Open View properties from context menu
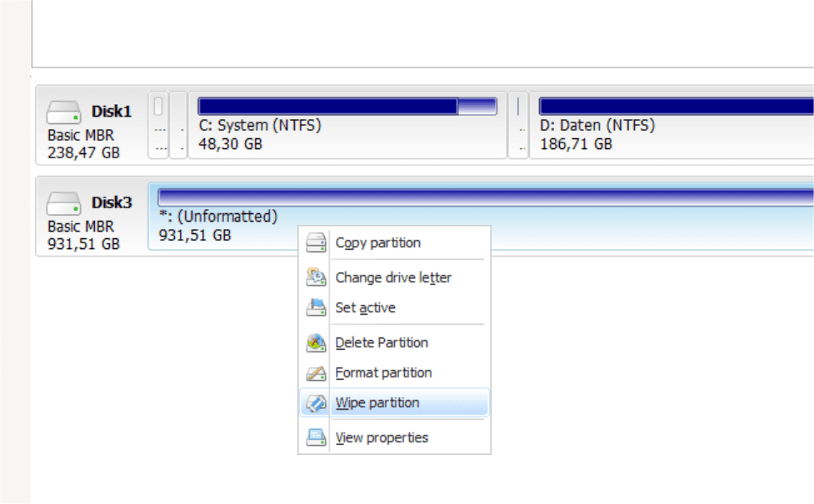The image size is (814, 504). [394, 438]
